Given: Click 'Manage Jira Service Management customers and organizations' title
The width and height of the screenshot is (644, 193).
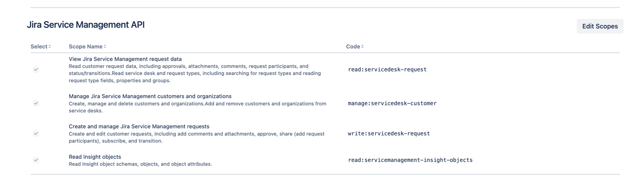Looking at the screenshot, I should click(150, 96).
